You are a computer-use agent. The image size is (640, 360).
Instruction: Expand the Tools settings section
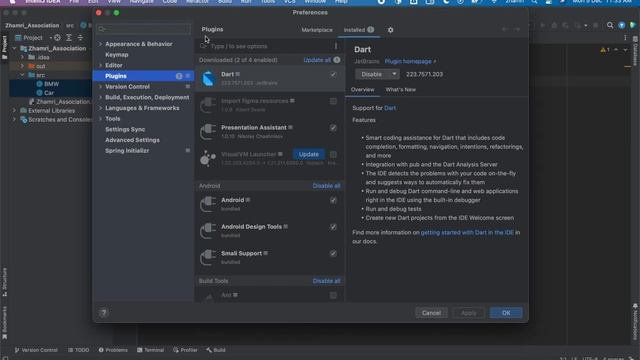click(100, 119)
